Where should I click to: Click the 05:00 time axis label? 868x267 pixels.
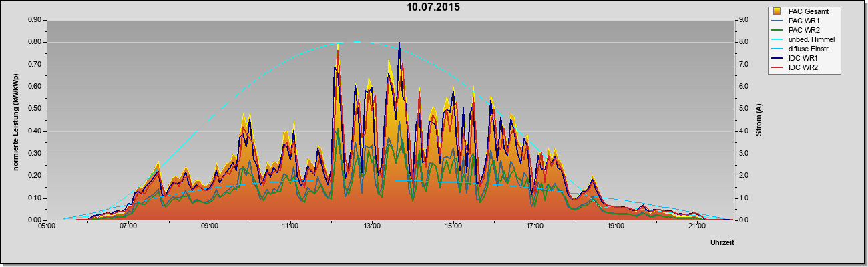pyautogui.click(x=47, y=226)
